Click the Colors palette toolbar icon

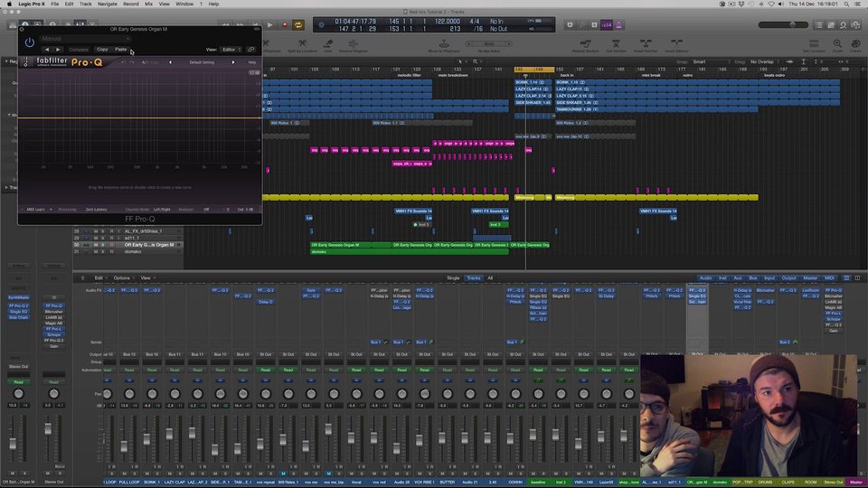coord(855,45)
